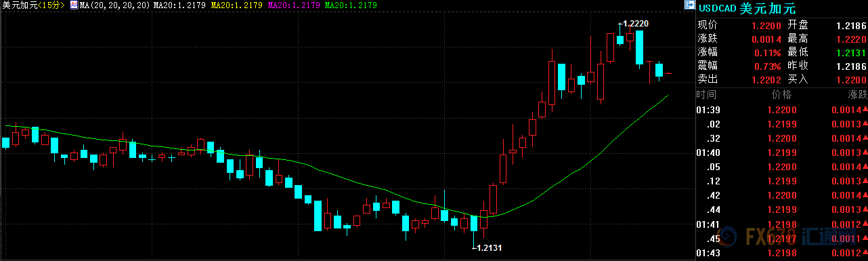Click the MA indicator chart icon
868x261 pixels.
tap(74, 5)
